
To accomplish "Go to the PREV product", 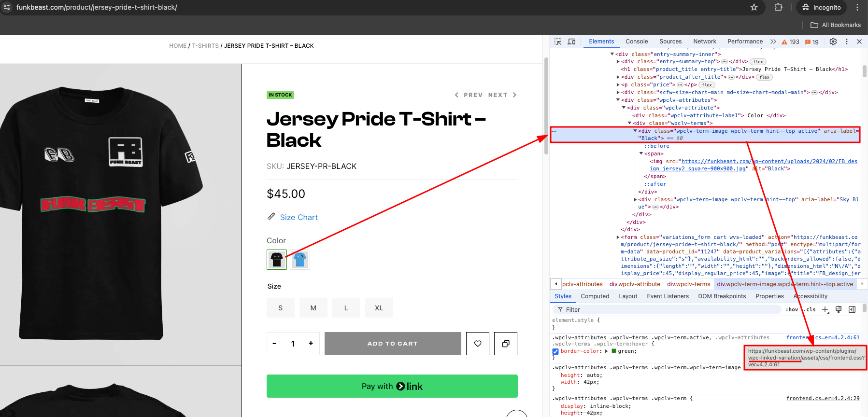I will pos(469,95).
